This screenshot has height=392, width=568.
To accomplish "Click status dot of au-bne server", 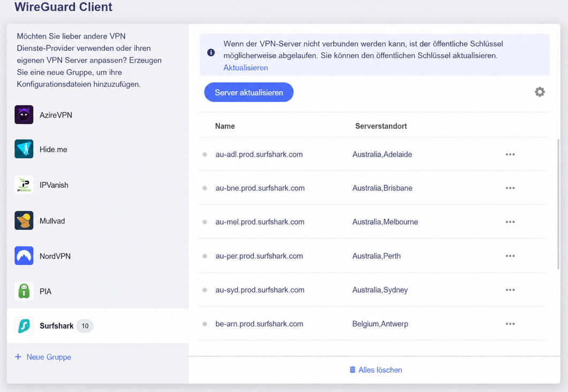I will [x=205, y=188].
